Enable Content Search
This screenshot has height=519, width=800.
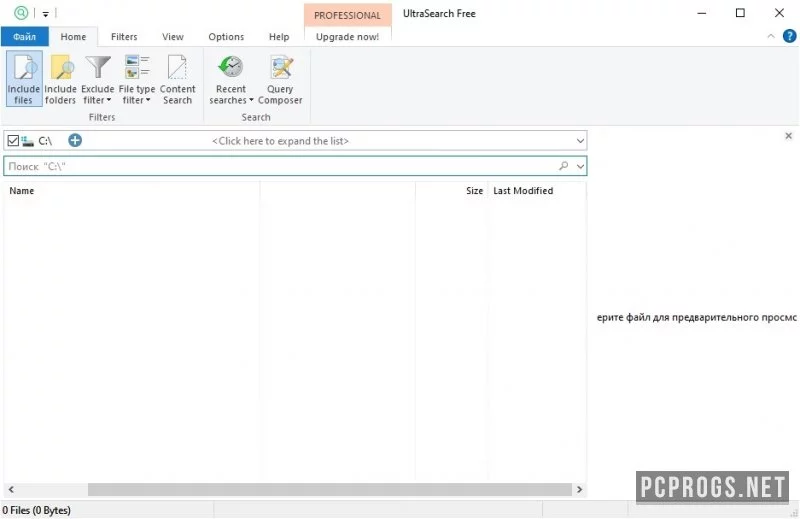[178, 79]
